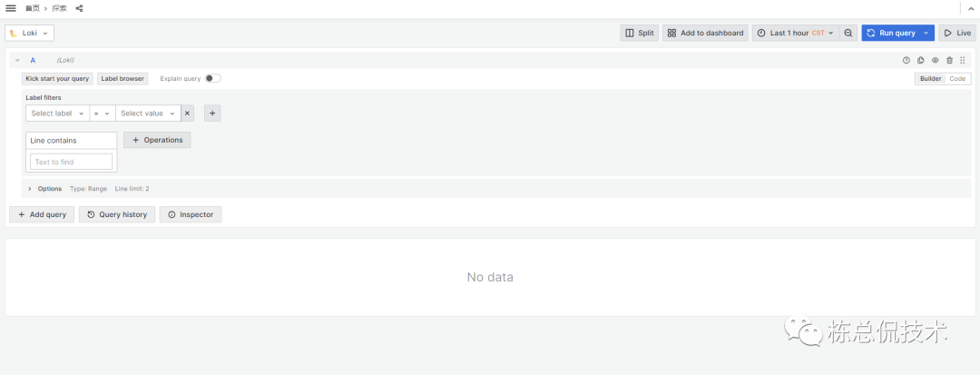Click the zoom out time range icon
Viewport: 980px width, 375px height.
(848, 33)
